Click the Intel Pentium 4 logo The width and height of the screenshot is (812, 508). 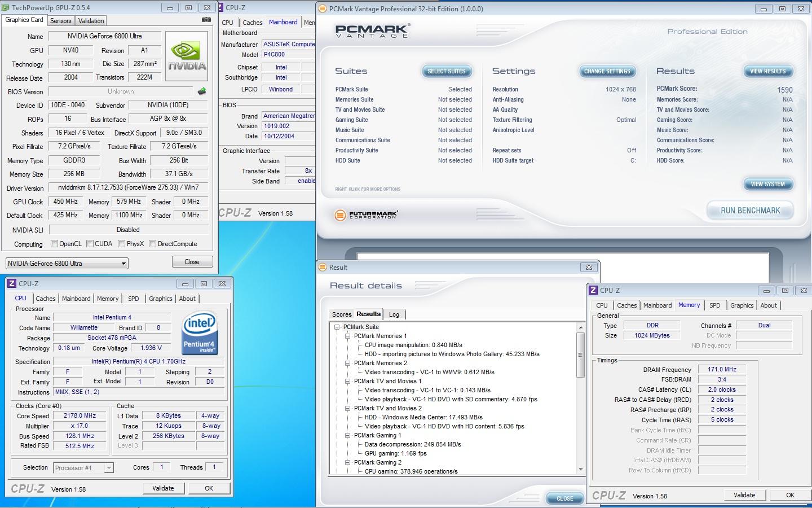[x=200, y=334]
